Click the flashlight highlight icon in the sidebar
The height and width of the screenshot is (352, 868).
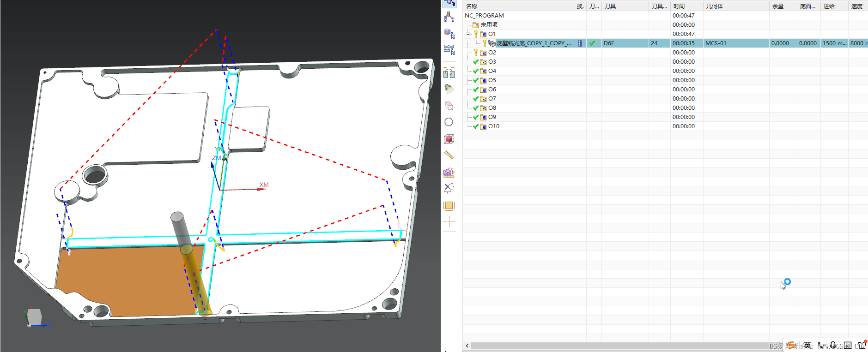pyautogui.click(x=449, y=89)
